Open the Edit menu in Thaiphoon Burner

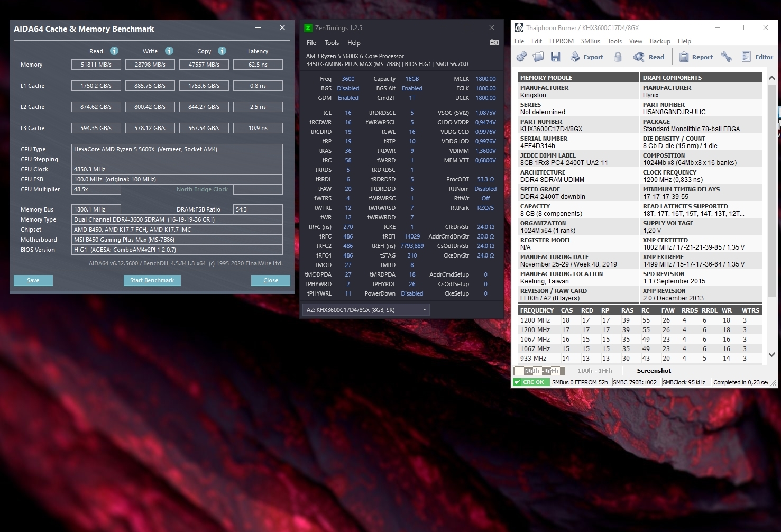click(x=537, y=41)
